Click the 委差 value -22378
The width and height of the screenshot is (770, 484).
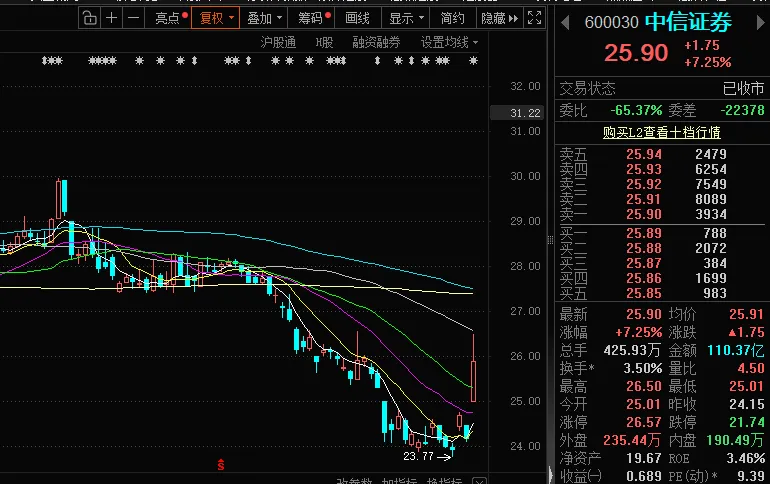tap(742, 110)
